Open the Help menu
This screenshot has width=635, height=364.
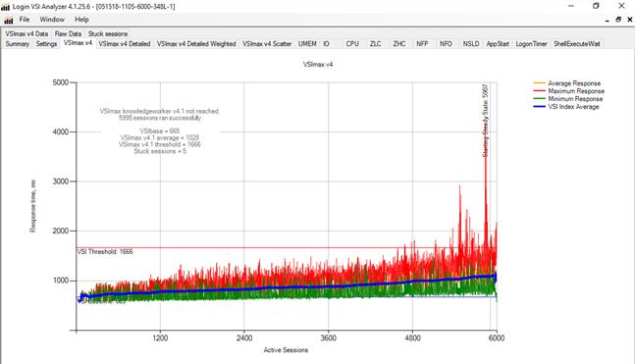point(81,20)
